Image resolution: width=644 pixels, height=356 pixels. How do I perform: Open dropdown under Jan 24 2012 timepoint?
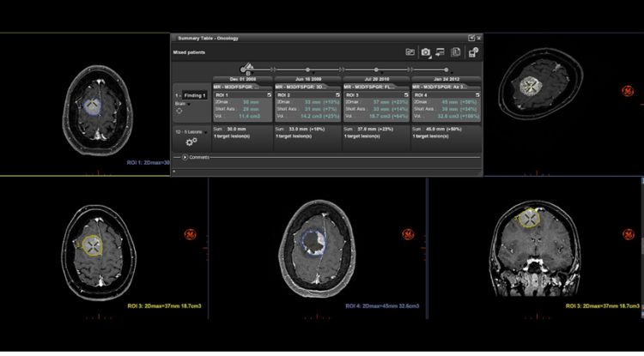pos(452,74)
